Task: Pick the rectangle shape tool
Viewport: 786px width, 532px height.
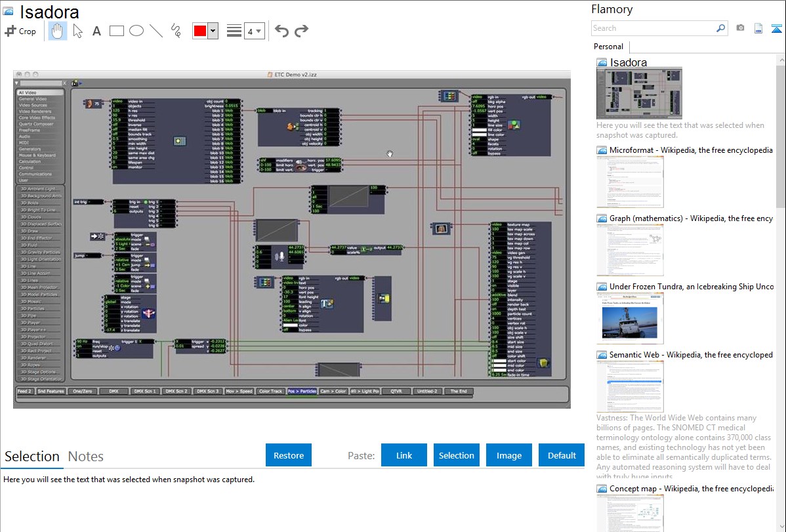Action: click(x=117, y=31)
